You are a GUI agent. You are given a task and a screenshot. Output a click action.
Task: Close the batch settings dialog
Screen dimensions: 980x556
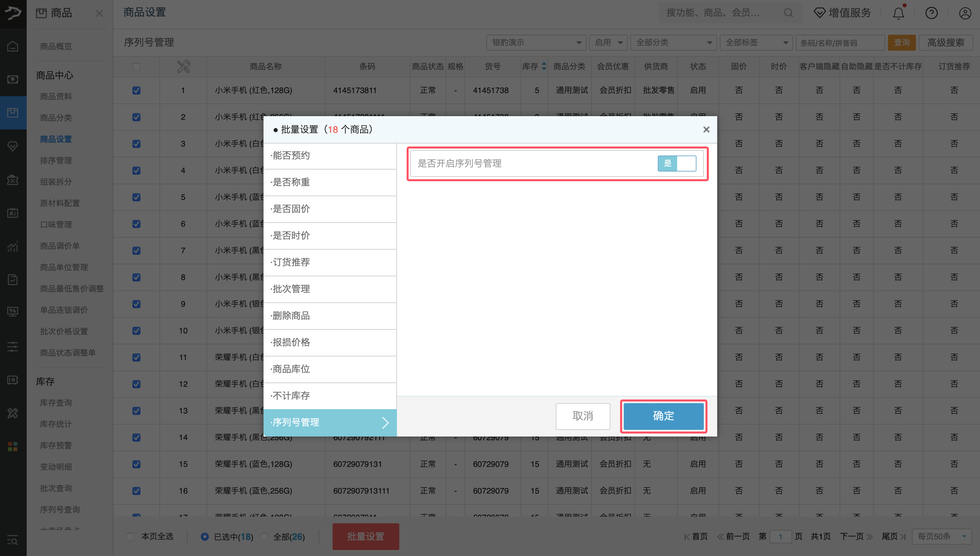706,129
